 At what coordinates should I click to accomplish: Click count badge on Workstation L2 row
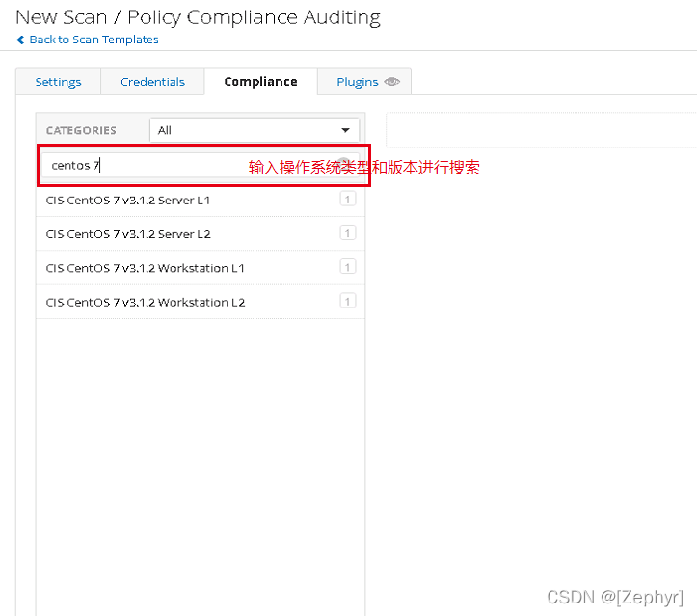(348, 302)
